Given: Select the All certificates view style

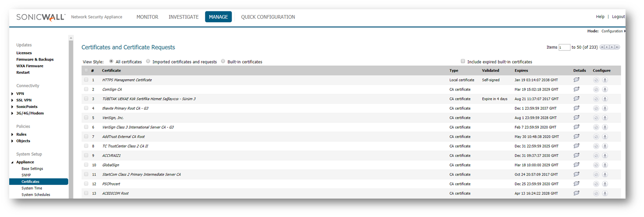Looking at the screenshot, I should [111, 61].
